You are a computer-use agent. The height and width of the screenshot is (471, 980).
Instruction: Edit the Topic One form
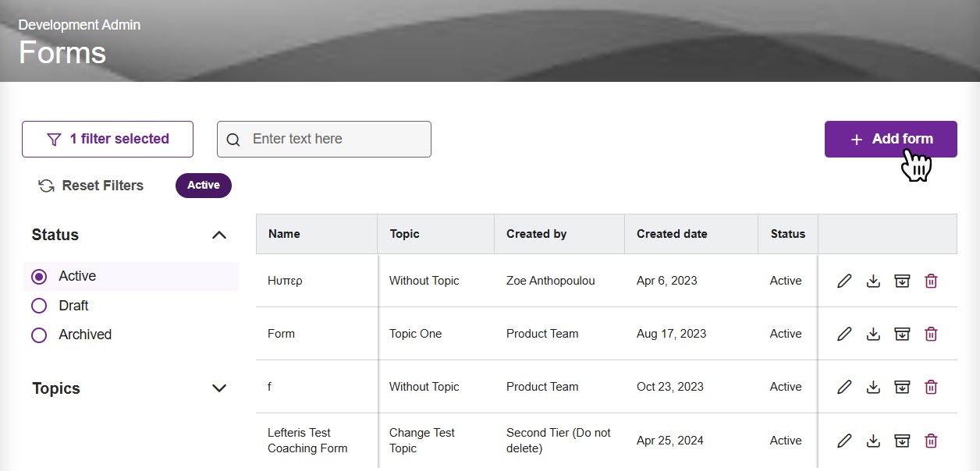844,335
